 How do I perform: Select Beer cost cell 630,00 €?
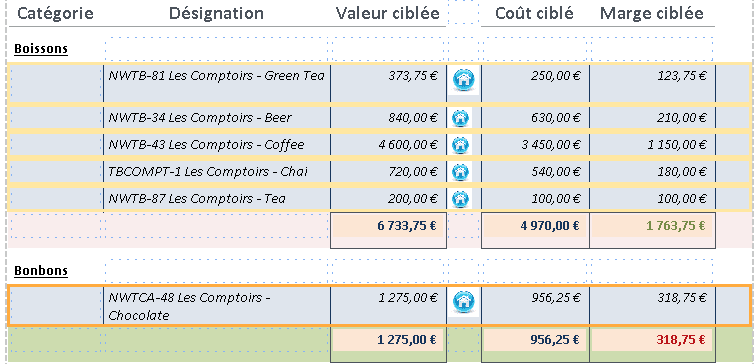(535, 117)
